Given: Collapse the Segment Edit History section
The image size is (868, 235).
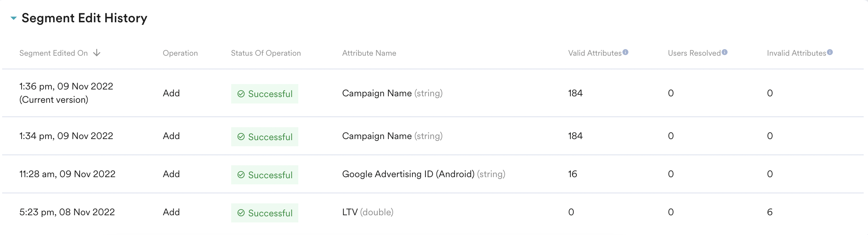Looking at the screenshot, I should pos(14,18).
